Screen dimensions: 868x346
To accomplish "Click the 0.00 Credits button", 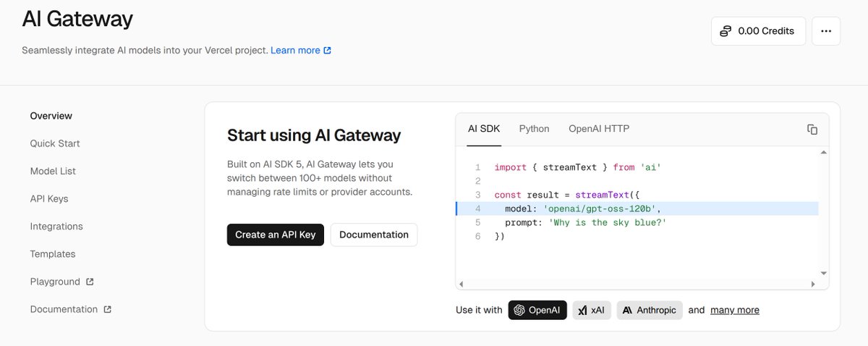I will tap(758, 31).
